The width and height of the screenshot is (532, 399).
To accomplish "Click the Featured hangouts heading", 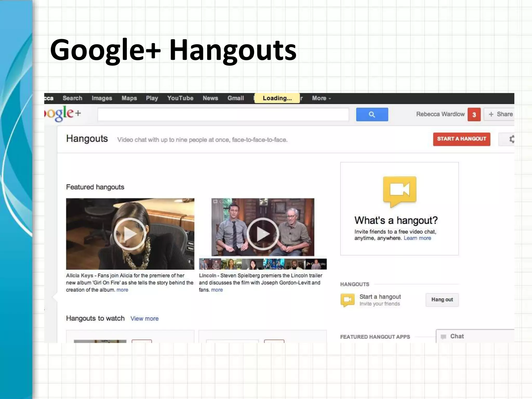I will [95, 187].
